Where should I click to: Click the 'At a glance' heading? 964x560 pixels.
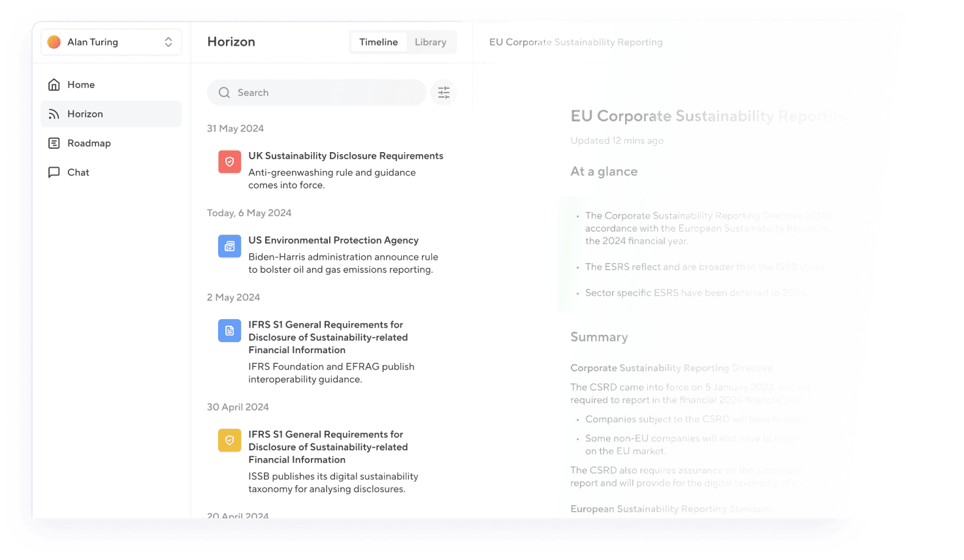pos(603,172)
